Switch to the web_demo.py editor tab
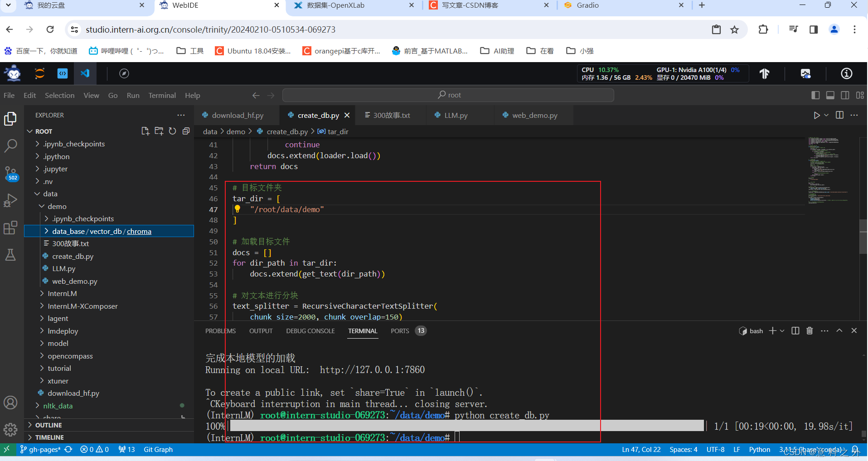 tap(535, 115)
